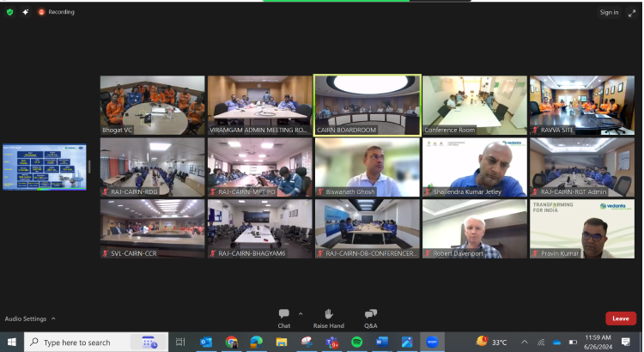Select the CAIRN BOARDROOM video tile

click(367, 105)
